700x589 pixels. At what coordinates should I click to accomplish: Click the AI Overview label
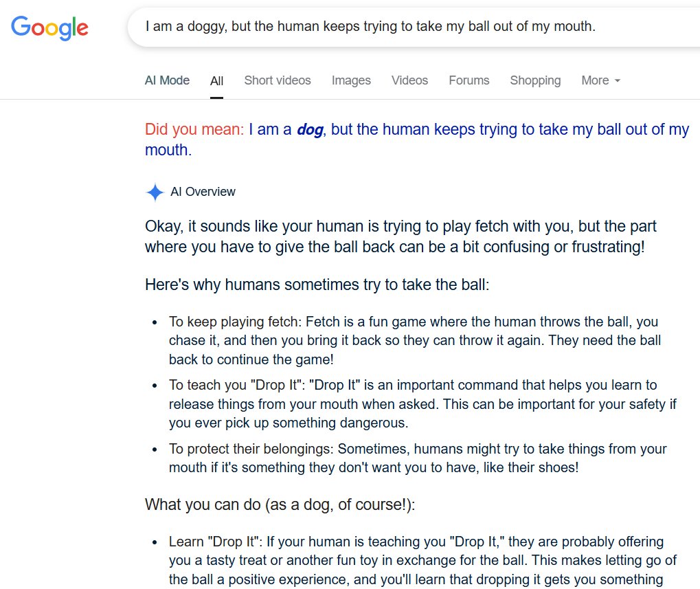click(x=203, y=192)
